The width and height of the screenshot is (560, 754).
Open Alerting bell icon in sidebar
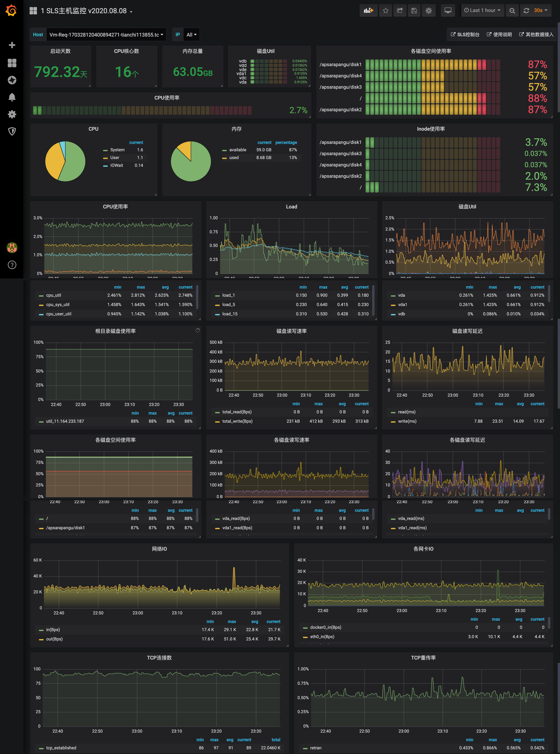click(x=12, y=97)
